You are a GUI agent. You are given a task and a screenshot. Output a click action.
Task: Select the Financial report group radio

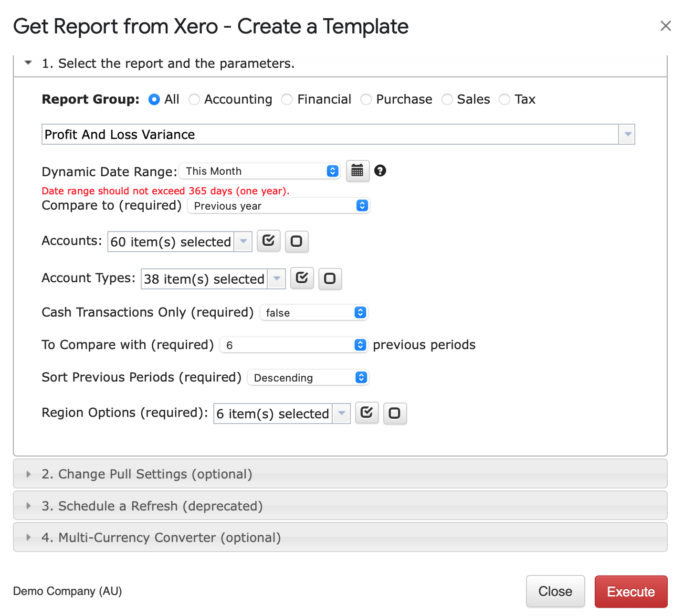coord(287,99)
